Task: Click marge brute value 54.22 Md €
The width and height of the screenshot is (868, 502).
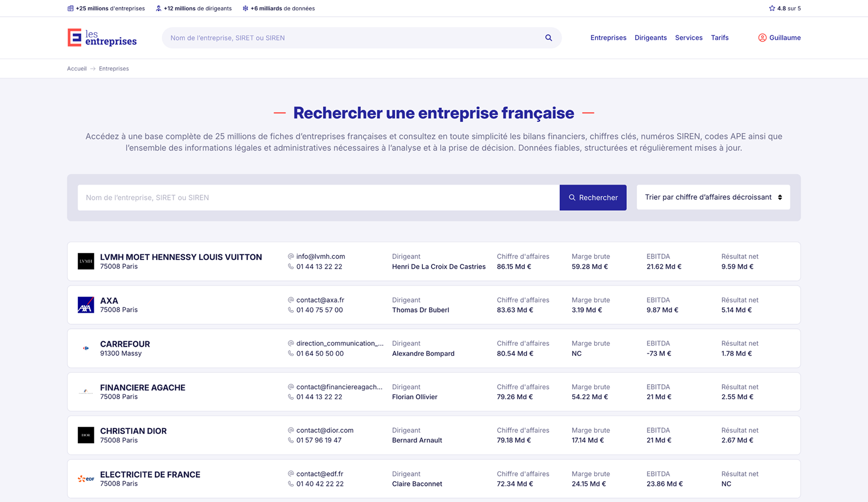Action: pyautogui.click(x=590, y=397)
